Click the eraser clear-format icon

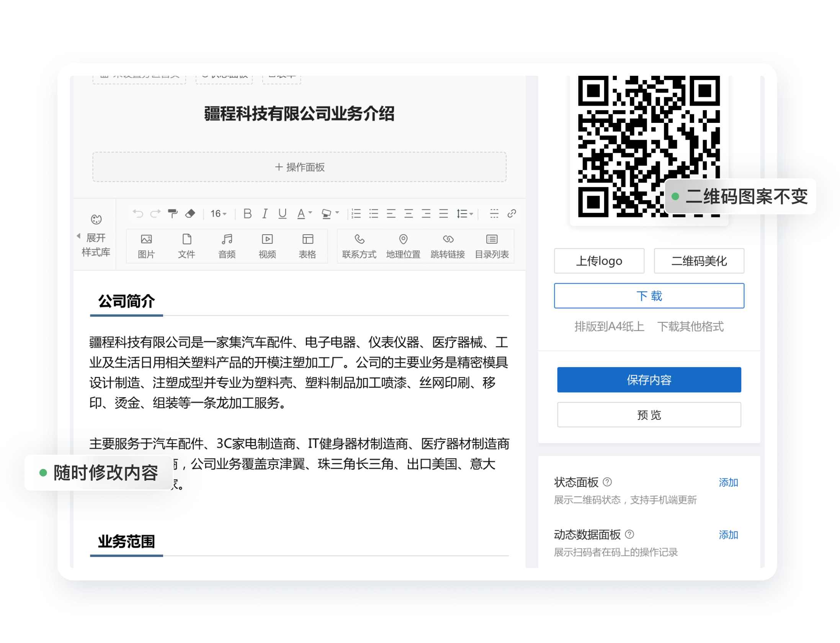190,214
